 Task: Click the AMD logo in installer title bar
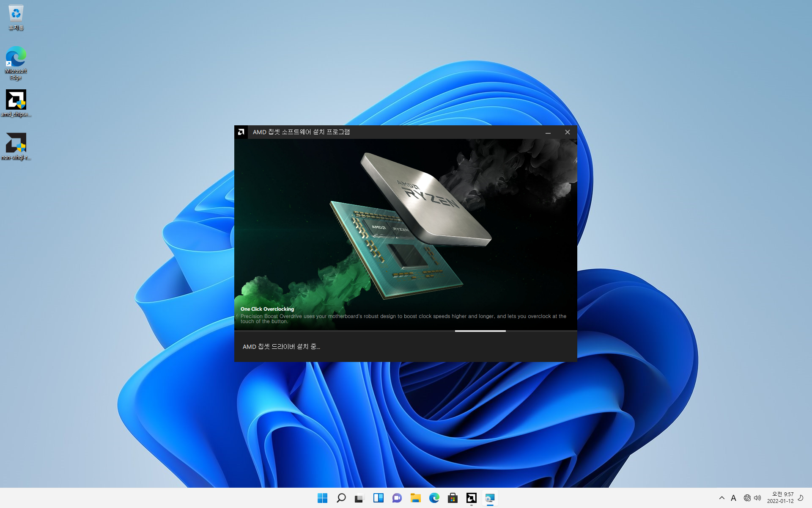(x=241, y=132)
